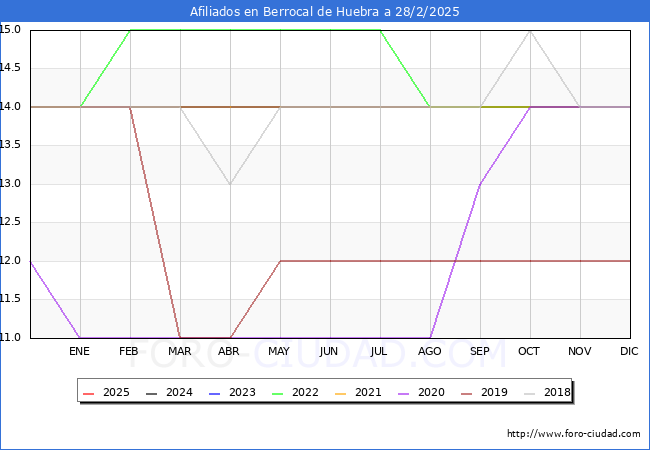
Task: Click the ABR month axis label
Action: point(229,351)
